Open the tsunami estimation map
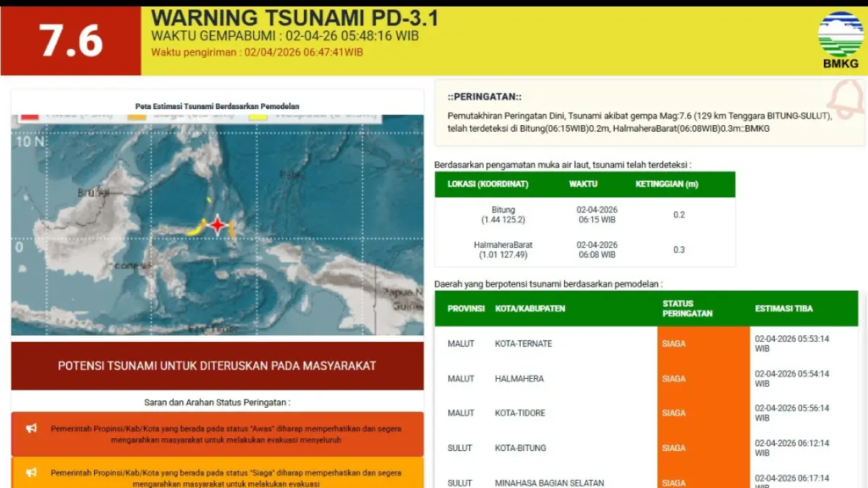868x488 pixels. 218,224
